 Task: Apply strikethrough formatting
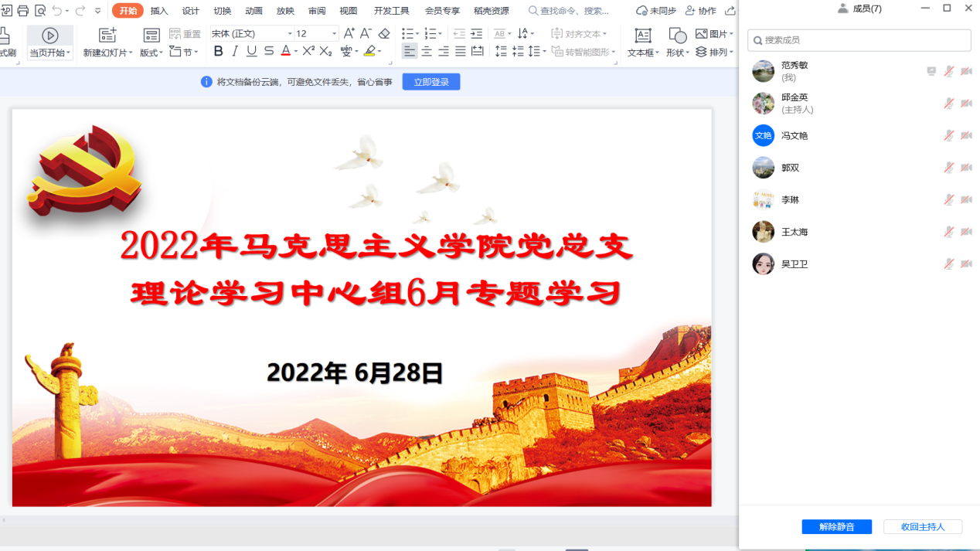coord(268,51)
